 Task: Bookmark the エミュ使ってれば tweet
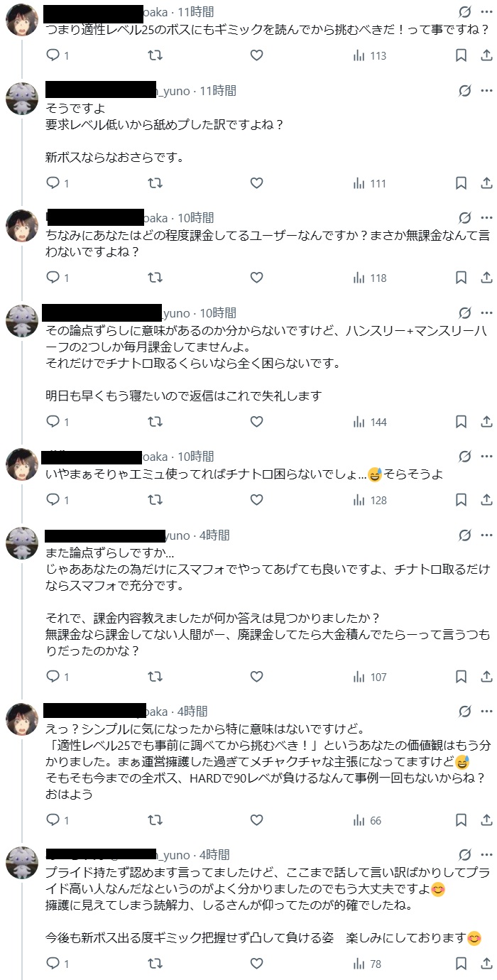[461, 500]
